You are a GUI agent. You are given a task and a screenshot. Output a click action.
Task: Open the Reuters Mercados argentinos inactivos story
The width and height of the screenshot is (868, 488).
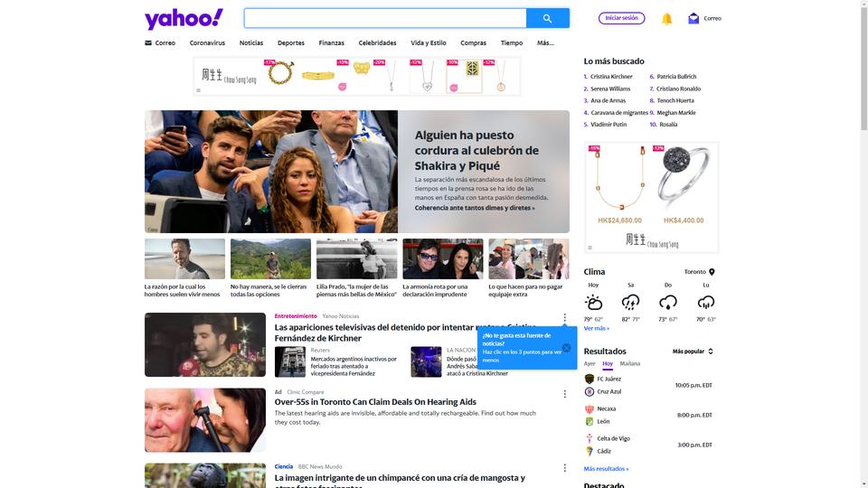354,366
